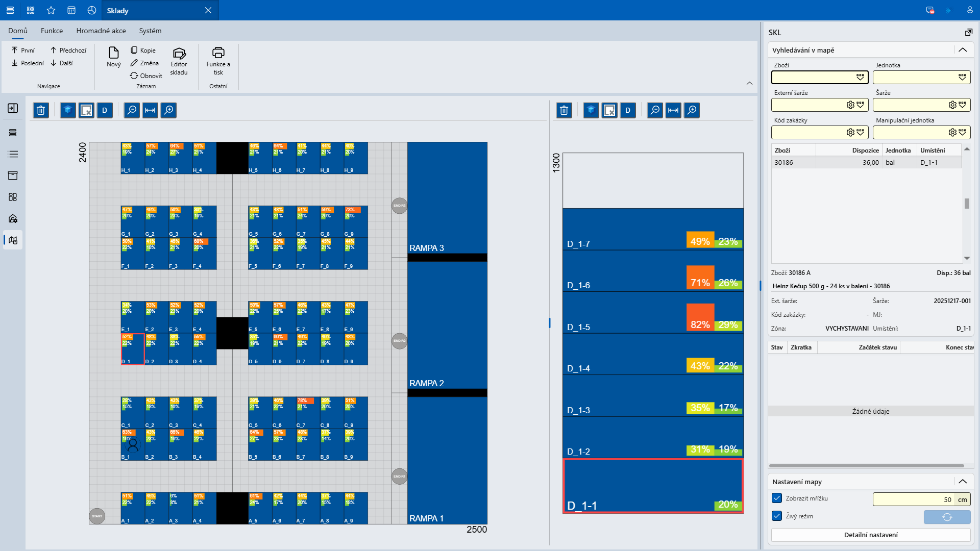980x551 pixels.
Task: Click trash icon in right map toolbar
Action: [x=564, y=110]
